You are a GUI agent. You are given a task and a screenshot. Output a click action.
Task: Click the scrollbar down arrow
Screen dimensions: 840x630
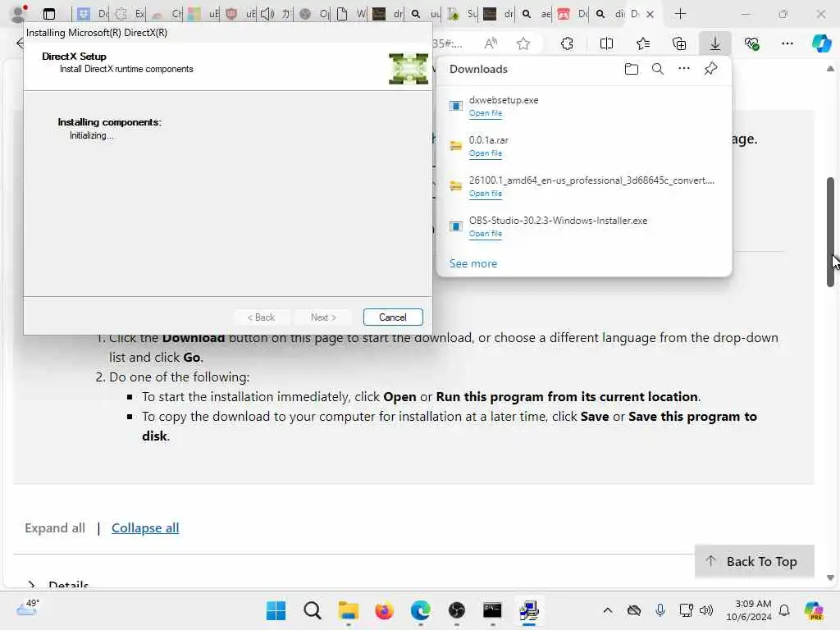point(830,578)
